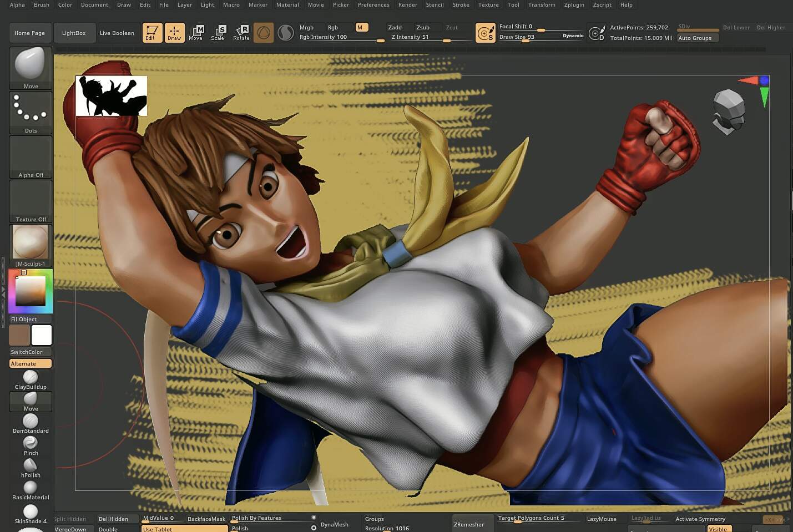This screenshot has width=793, height=532.
Task: Click the SwitchColor button
Action: point(31,352)
